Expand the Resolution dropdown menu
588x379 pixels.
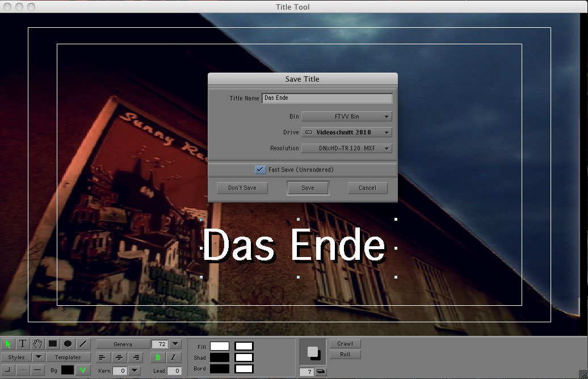pyautogui.click(x=346, y=148)
